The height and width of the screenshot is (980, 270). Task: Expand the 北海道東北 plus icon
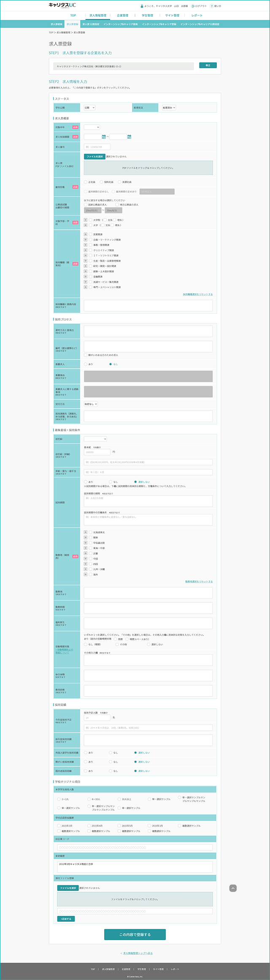tap(86, 532)
